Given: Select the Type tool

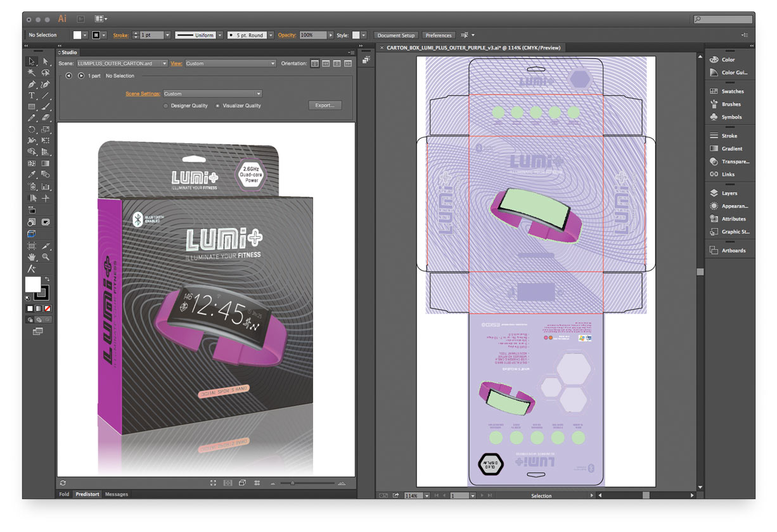Looking at the screenshot, I should [31, 95].
